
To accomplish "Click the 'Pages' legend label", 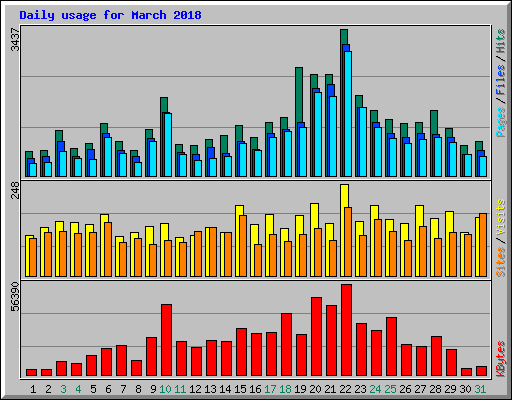I will (501, 122).
